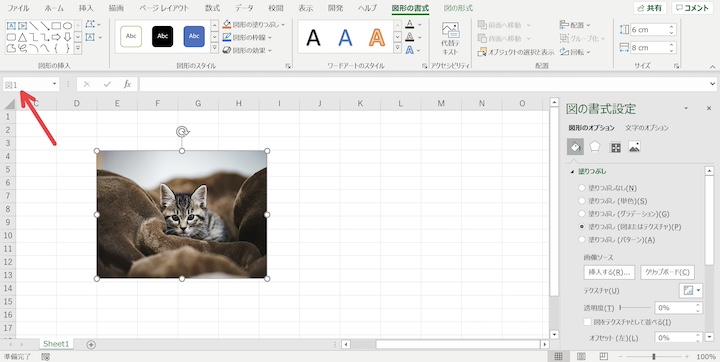Apply the white outlined Abc shape style
Screen dimensions: 720x362
click(131, 36)
